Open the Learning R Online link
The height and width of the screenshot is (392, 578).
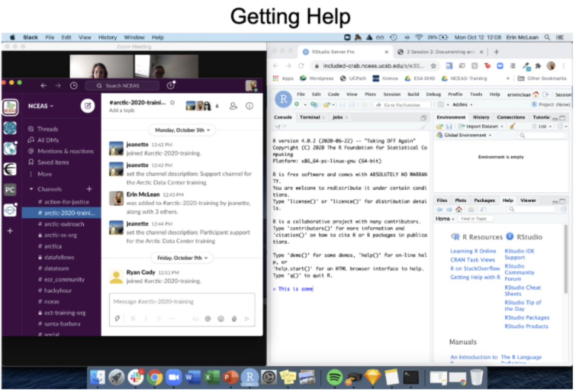pyautogui.click(x=473, y=251)
